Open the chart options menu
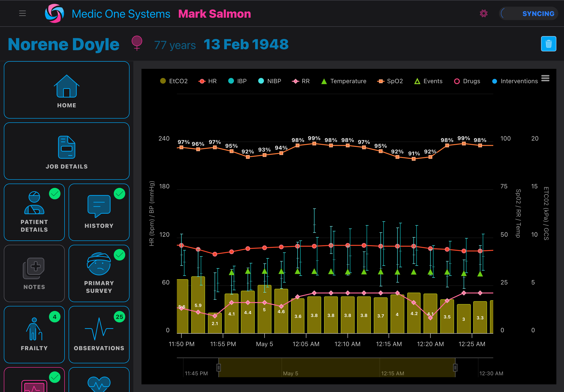The width and height of the screenshot is (564, 392). pyautogui.click(x=546, y=78)
